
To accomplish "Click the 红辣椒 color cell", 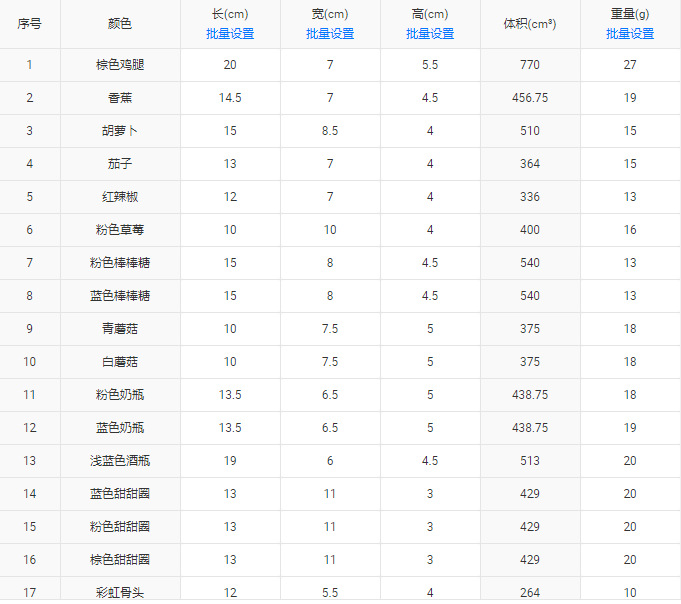I will coord(119,197).
